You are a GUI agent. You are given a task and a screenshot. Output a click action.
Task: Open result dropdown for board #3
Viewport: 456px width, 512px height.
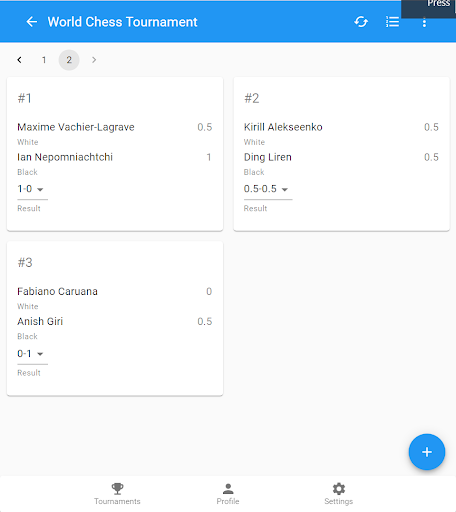point(32,354)
